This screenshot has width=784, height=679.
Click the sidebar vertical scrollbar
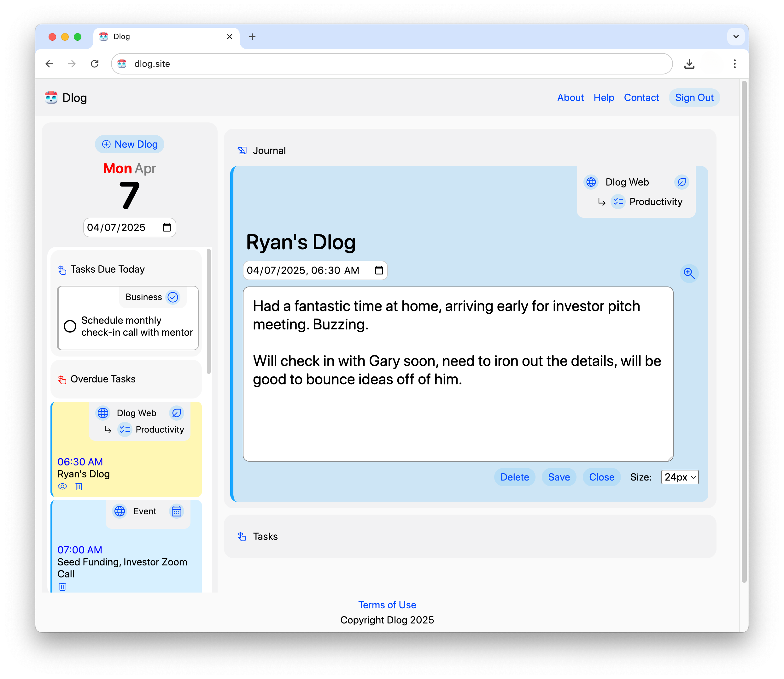click(x=209, y=311)
